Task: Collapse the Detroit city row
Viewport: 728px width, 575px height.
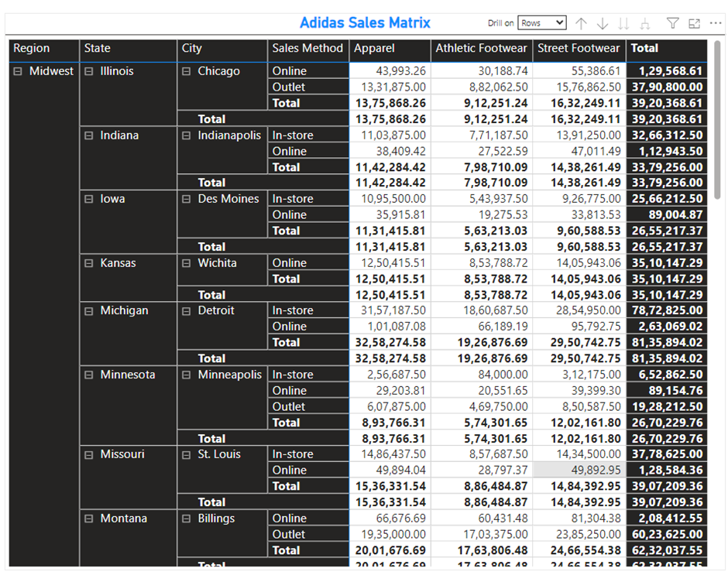Action: [x=186, y=311]
